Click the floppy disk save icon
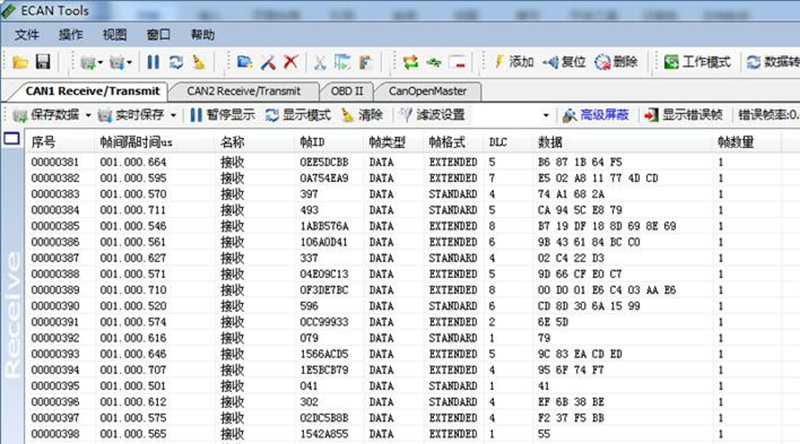The image size is (800, 444). click(x=43, y=62)
